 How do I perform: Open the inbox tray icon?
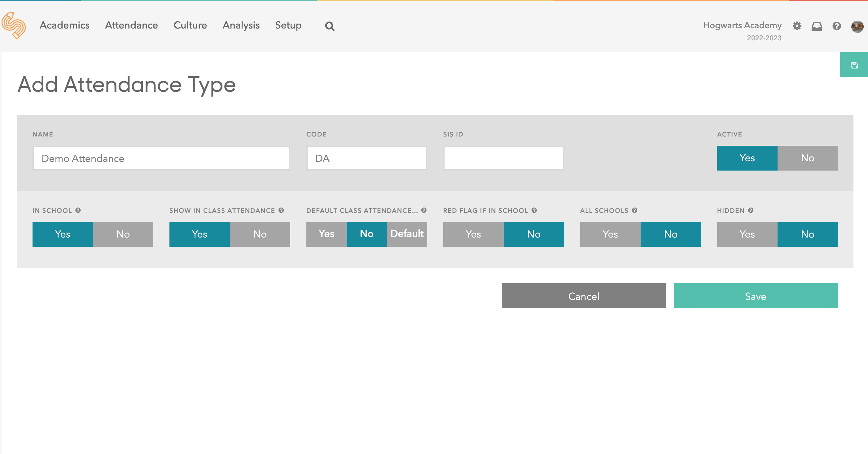pos(817,26)
